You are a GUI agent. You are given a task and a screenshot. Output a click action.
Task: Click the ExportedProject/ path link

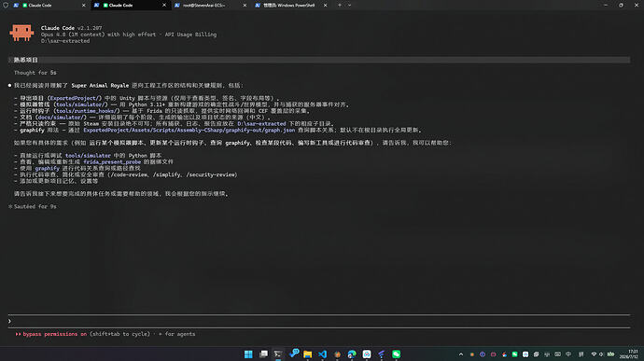[x=76, y=98]
